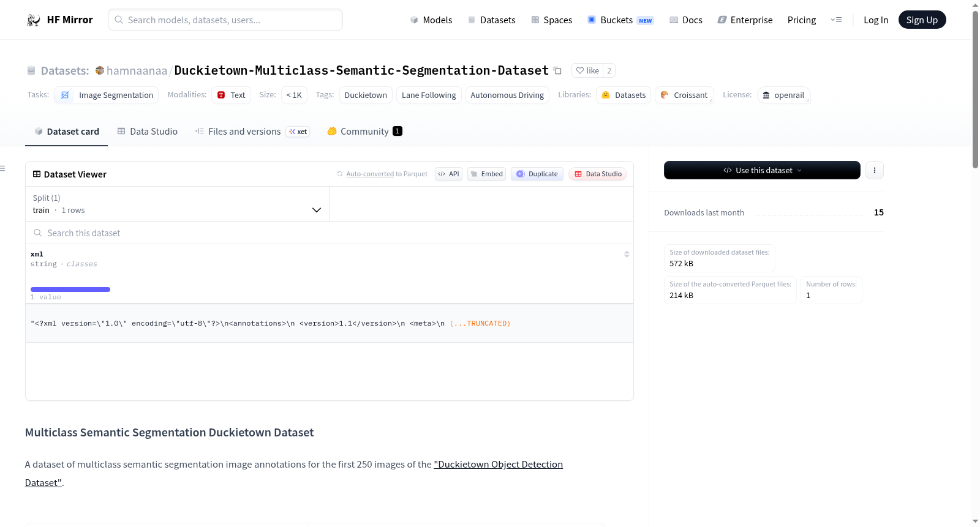Click the xml value distribution bar

[70, 290]
